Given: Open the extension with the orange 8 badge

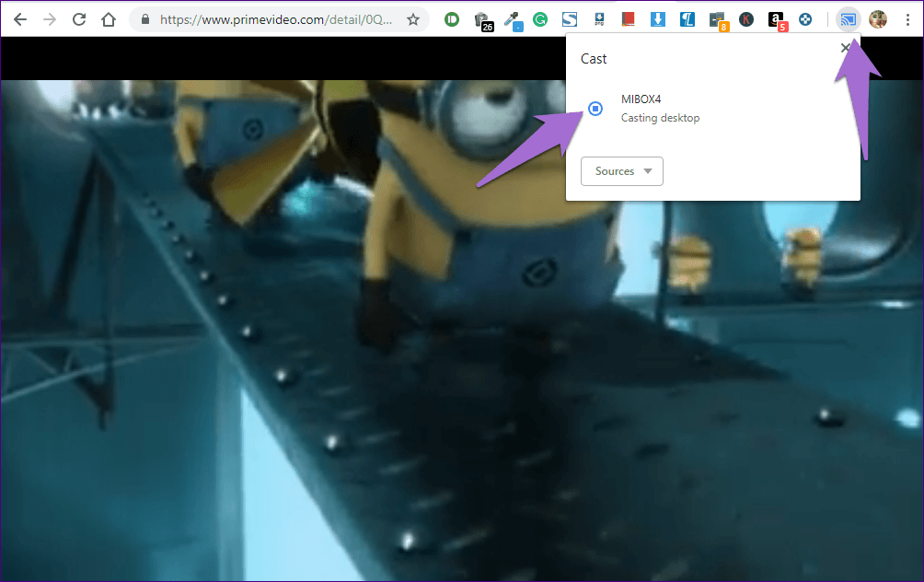Looking at the screenshot, I should coord(717,19).
